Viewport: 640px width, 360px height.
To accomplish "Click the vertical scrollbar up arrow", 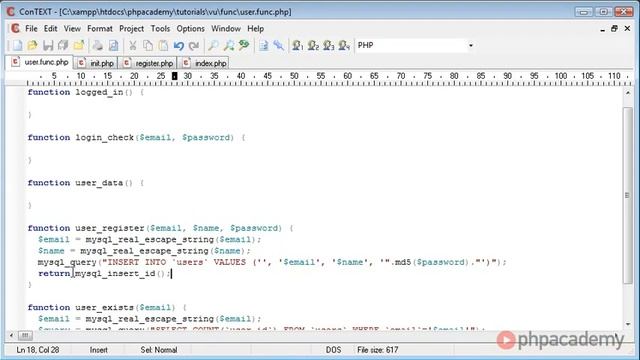I will [x=628, y=93].
